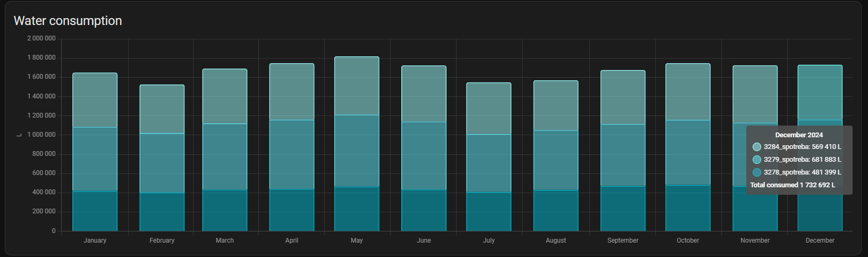Click the November x-axis label
The height and width of the screenshot is (257, 868).
(755, 241)
